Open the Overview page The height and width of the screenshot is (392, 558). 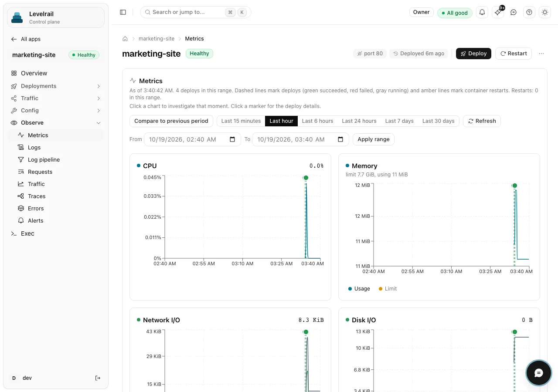point(56,73)
